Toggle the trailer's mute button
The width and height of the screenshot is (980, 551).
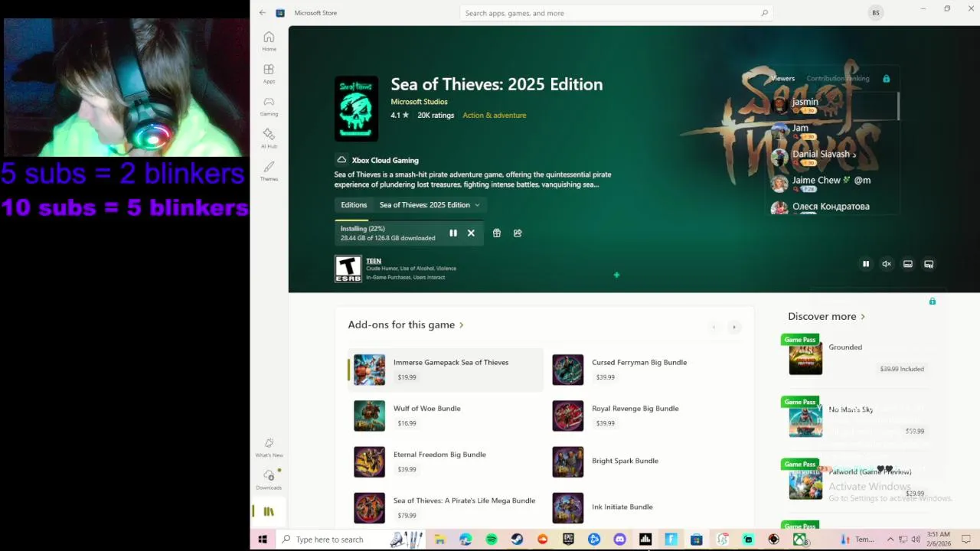[x=887, y=264]
